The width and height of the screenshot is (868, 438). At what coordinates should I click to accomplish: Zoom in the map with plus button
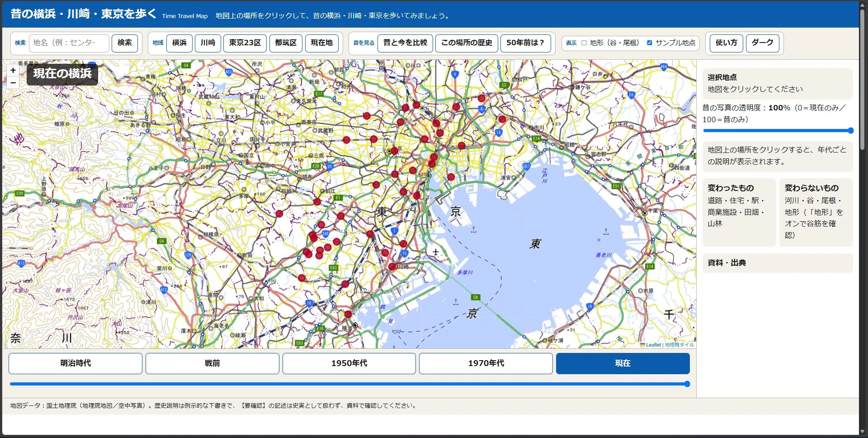(13, 71)
